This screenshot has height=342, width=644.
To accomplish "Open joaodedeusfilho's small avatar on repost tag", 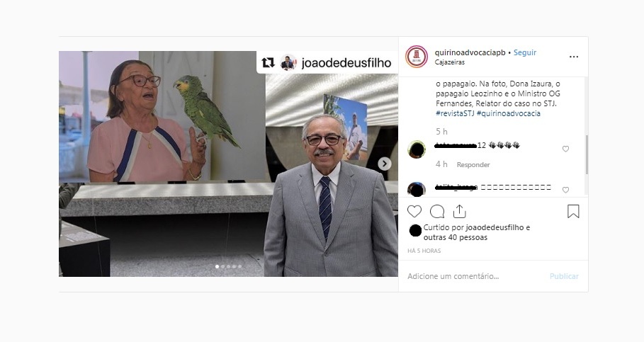I will tap(288, 62).
